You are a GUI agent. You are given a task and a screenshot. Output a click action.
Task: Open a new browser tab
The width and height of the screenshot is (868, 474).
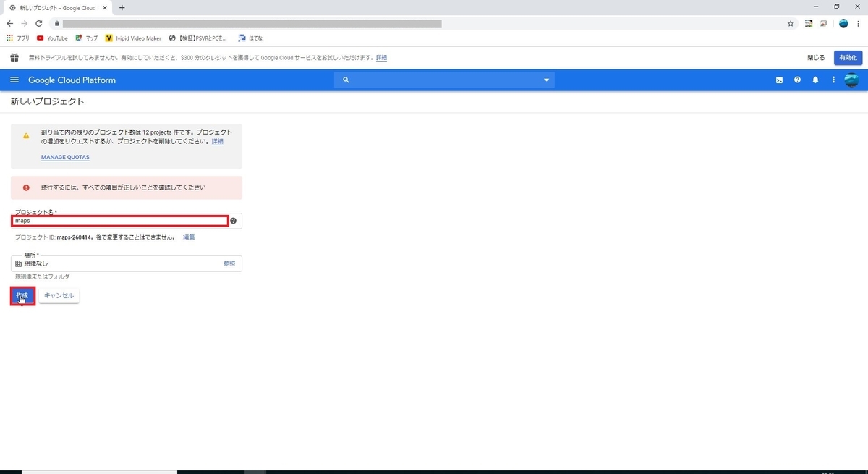click(x=122, y=7)
